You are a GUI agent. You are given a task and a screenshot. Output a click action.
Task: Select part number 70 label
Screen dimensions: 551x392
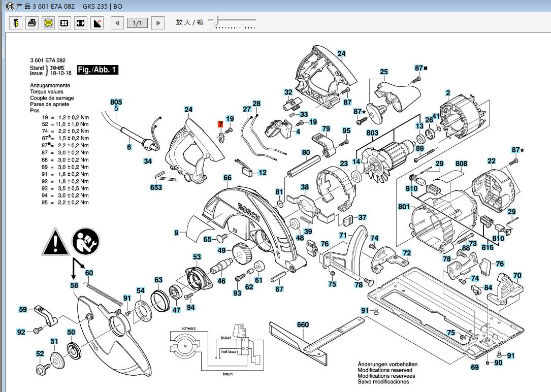(517, 275)
